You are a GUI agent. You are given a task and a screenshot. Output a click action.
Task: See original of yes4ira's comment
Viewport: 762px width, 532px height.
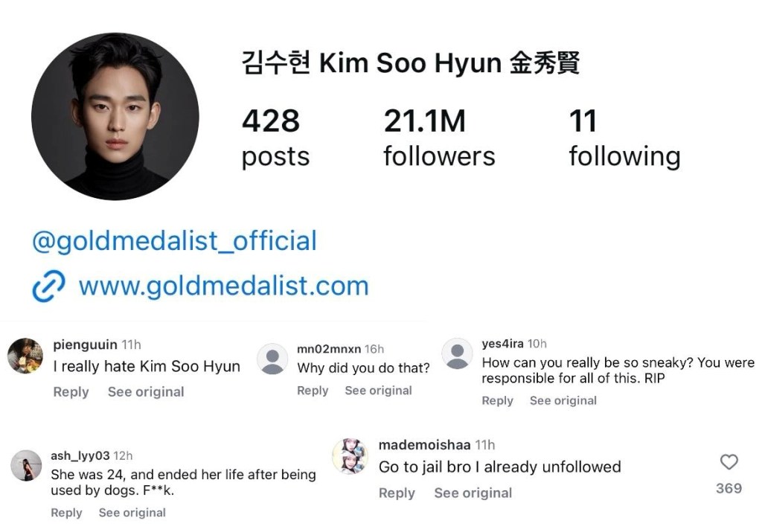[563, 400]
